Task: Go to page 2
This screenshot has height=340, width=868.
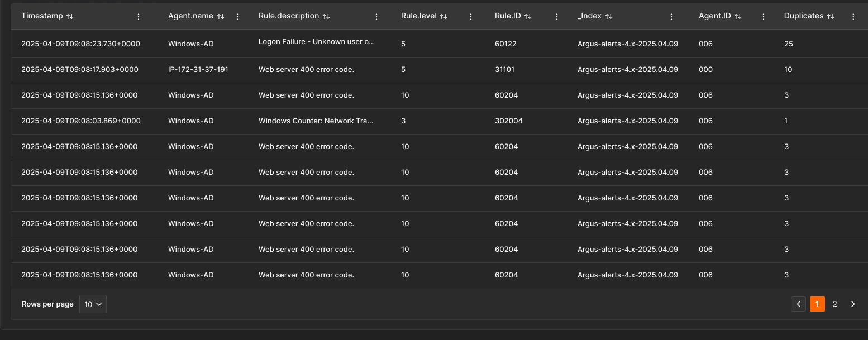Action: (x=835, y=304)
